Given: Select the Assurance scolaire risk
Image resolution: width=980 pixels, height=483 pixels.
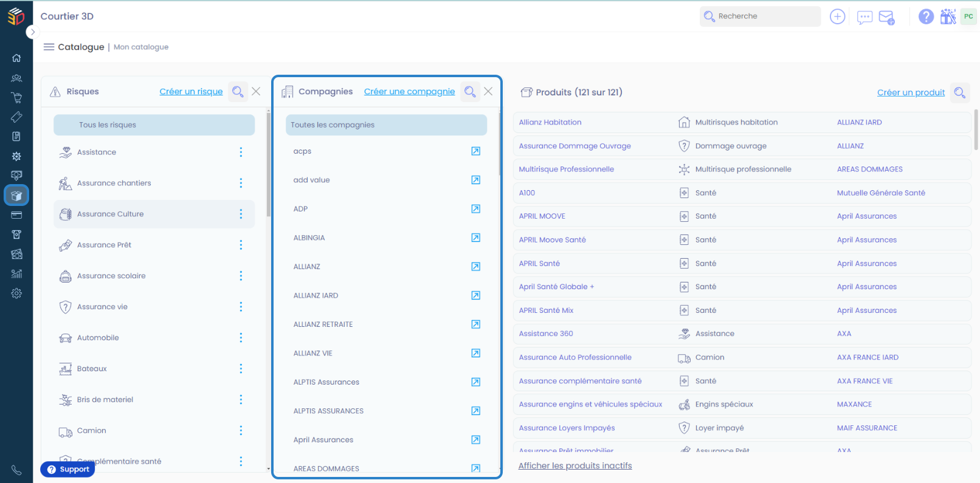Looking at the screenshot, I should tap(154, 276).
